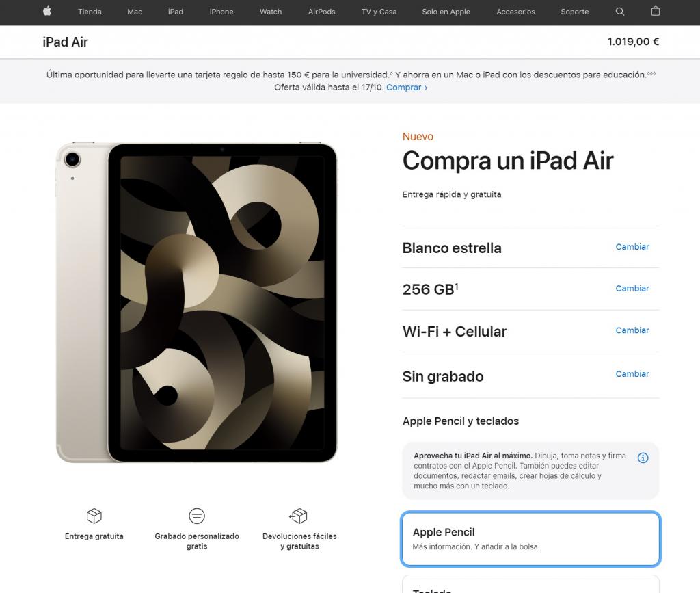The image size is (700, 593).
Task: Click the Grabado personalizado engraving icon
Action: click(x=197, y=516)
